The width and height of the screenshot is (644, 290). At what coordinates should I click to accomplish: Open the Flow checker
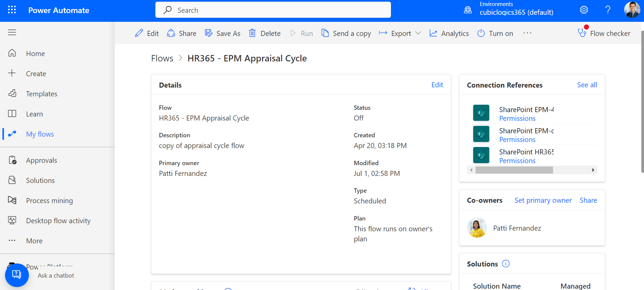604,33
